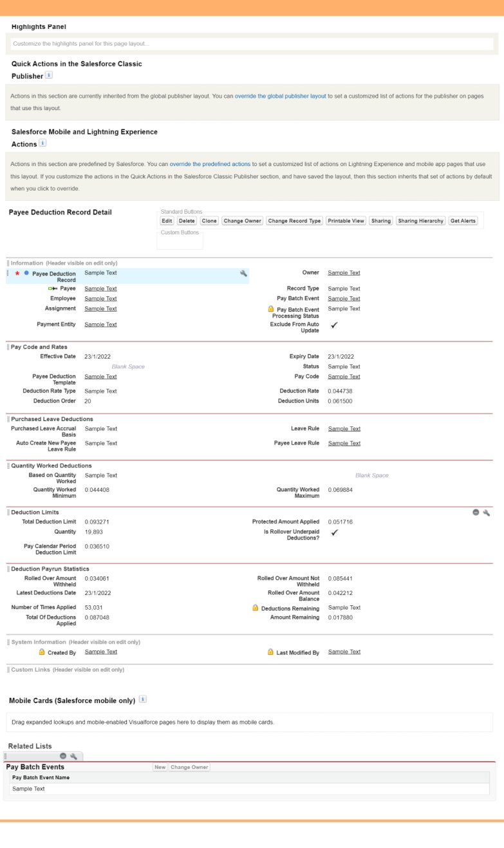Click Change Owner in Standard Buttons
Viewport: 504px width, 848px height.
pyautogui.click(x=243, y=221)
